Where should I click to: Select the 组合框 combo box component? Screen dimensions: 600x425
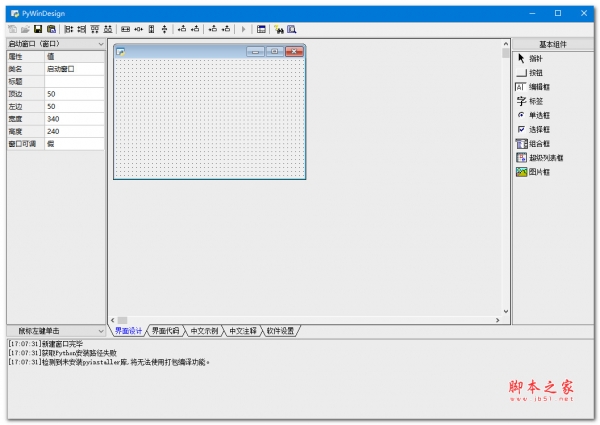coord(533,143)
